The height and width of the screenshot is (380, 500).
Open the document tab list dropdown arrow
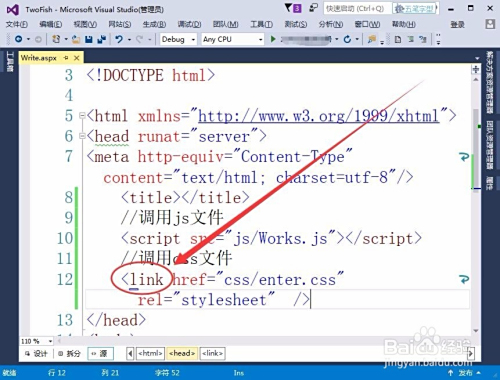[x=477, y=58]
